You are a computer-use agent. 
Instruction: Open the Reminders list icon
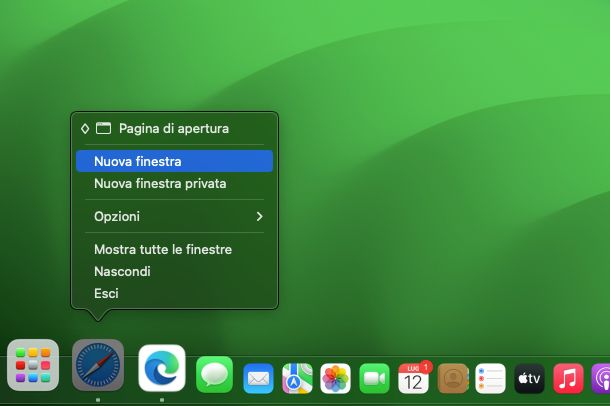coord(490,378)
